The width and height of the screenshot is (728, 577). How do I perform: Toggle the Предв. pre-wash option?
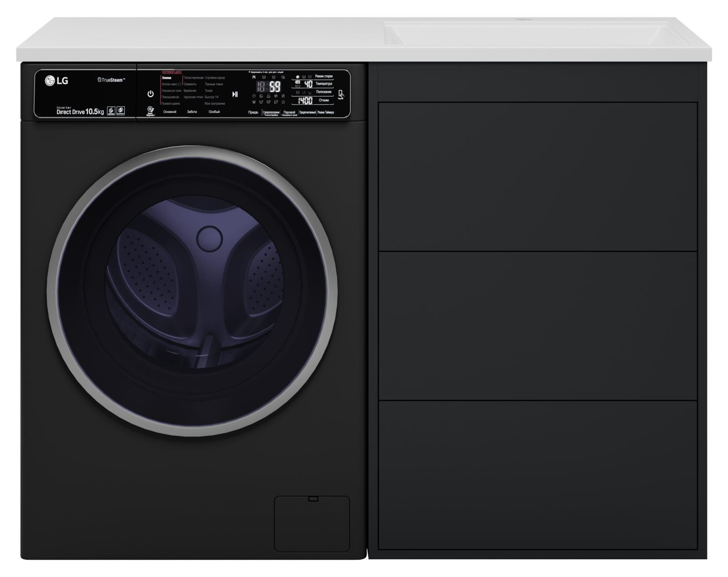point(253,112)
